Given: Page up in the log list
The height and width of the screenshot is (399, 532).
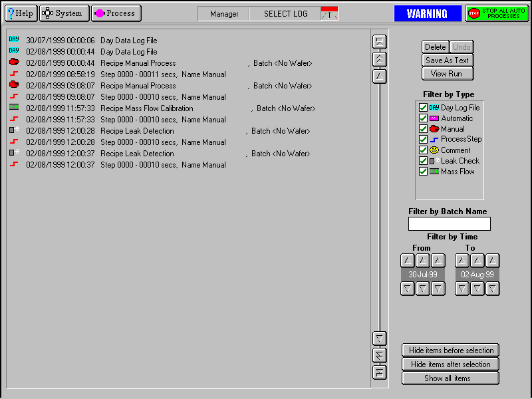Looking at the screenshot, I should click(x=380, y=59).
